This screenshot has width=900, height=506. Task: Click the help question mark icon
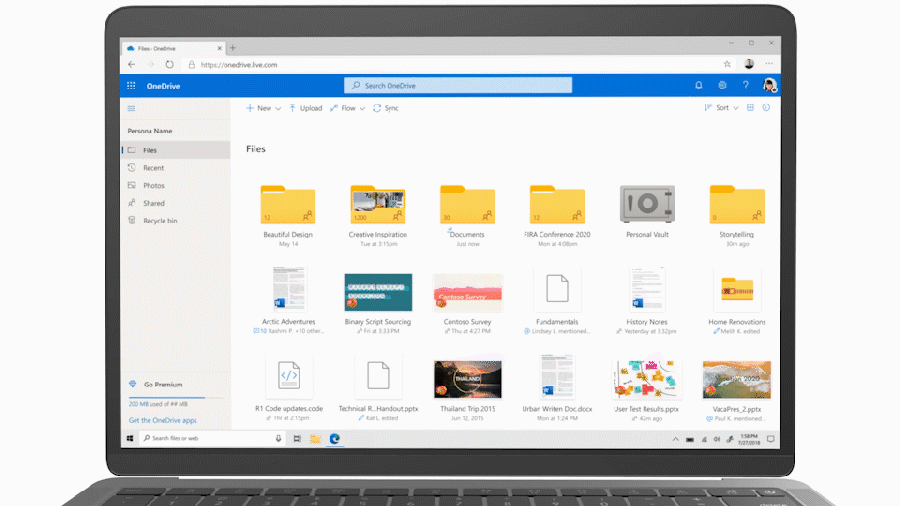745,86
